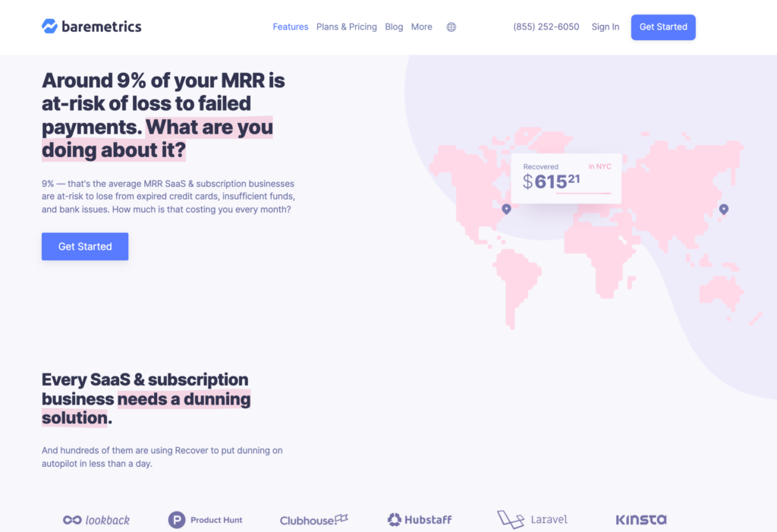Expand the Features navigation menu
777x532 pixels.
[291, 27]
